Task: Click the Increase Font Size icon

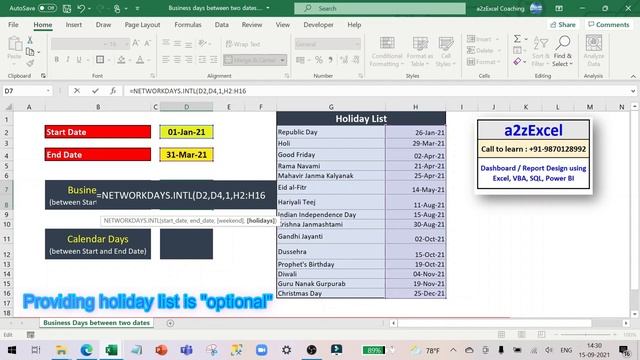Action: pos(136,43)
